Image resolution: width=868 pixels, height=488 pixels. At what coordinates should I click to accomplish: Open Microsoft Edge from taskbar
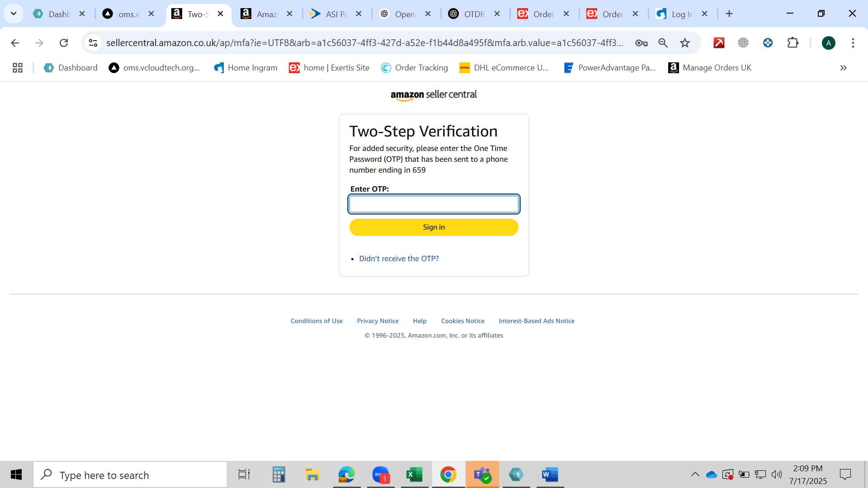347,475
